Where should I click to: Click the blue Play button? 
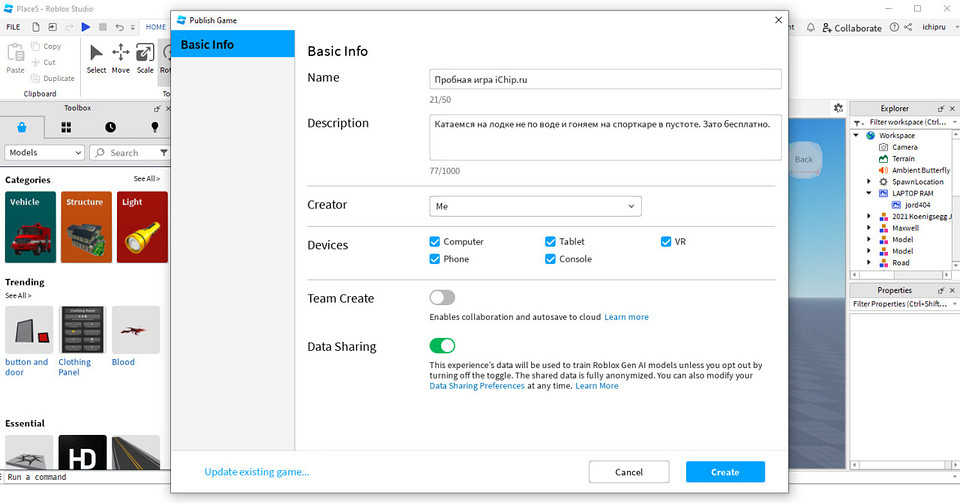pyautogui.click(x=86, y=27)
